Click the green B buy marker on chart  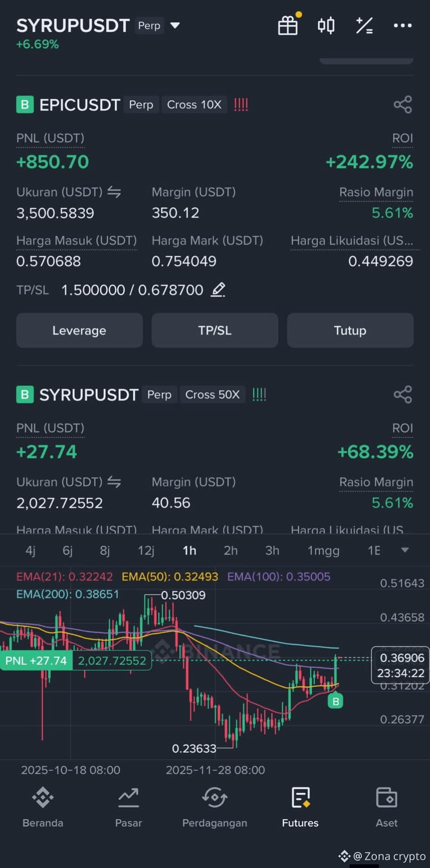point(335,701)
